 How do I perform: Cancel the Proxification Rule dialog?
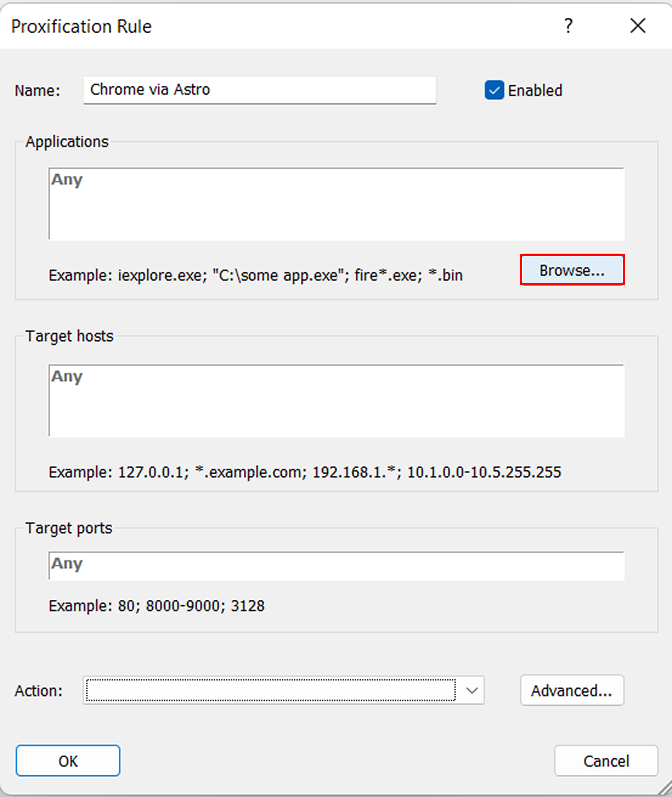(x=606, y=760)
